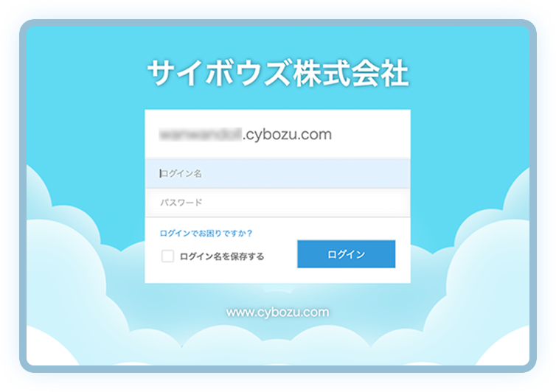Image resolution: width=556 pixels, height=392 pixels.
Task: Click the サイボウズ株式会社 company heading
Action: pyautogui.click(x=278, y=73)
